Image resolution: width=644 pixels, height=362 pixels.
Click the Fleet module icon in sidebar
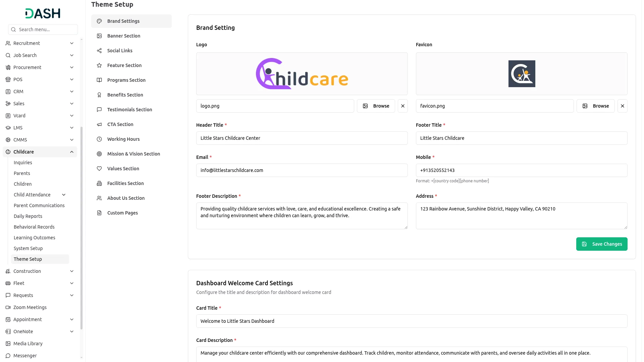coord(8,283)
